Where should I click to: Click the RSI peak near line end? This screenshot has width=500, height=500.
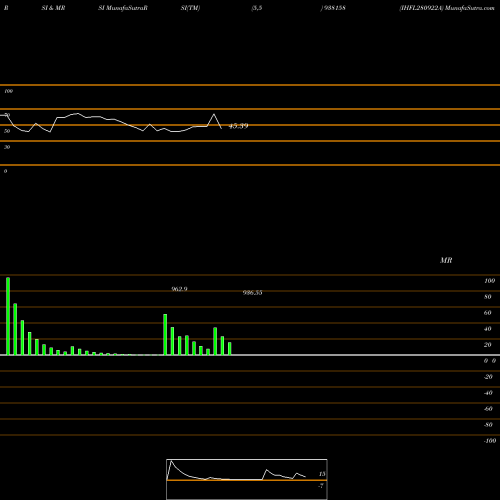214,114
